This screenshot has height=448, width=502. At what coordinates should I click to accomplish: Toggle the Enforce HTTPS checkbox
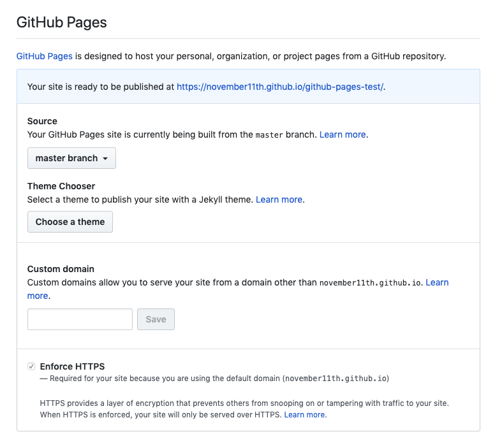31,366
